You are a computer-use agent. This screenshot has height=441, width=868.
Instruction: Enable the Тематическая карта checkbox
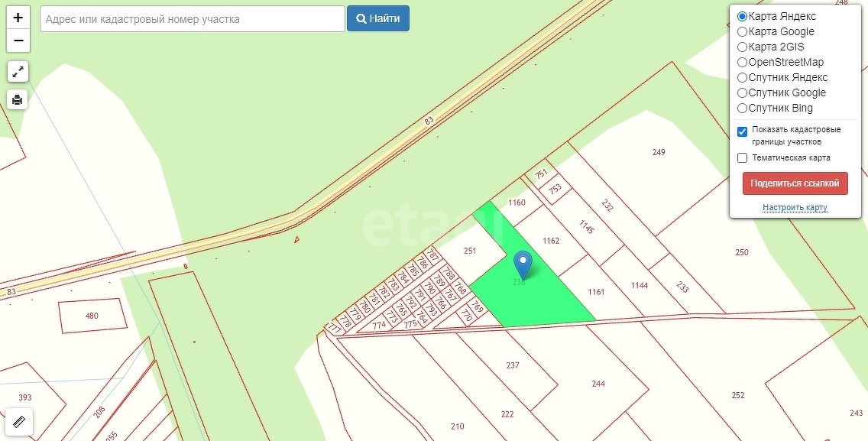pyautogui.click(x=743, y=158)
